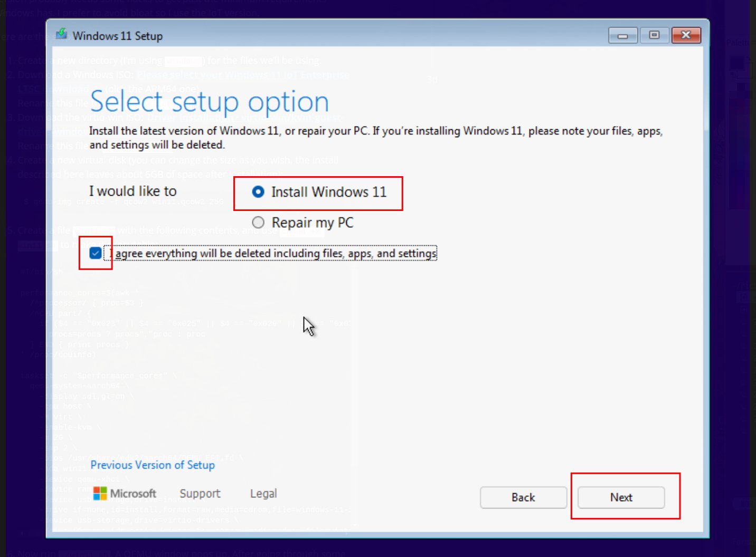Open the Previous Version of Setup link
The image size is (756, 557).
[153, 465]
